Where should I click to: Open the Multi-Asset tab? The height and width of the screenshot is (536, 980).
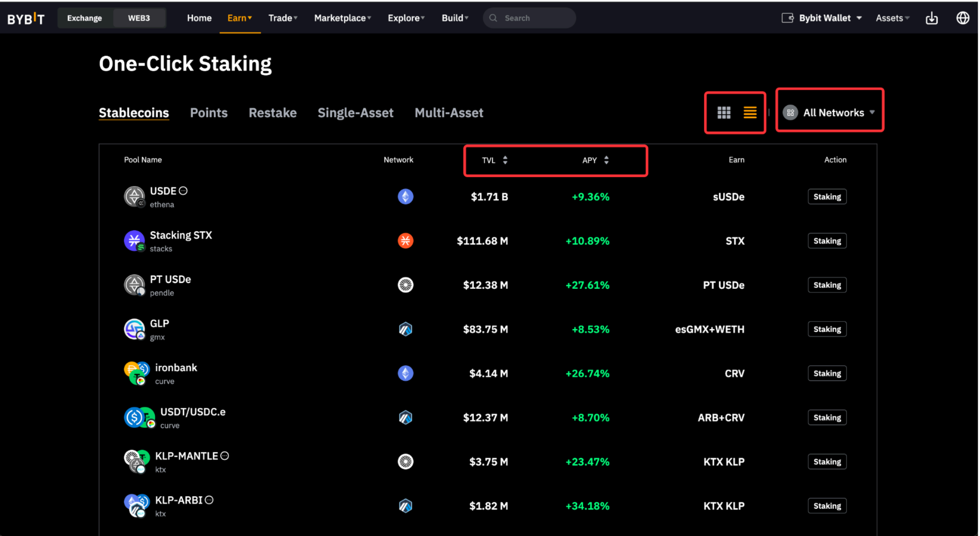(x=448, y=113)
